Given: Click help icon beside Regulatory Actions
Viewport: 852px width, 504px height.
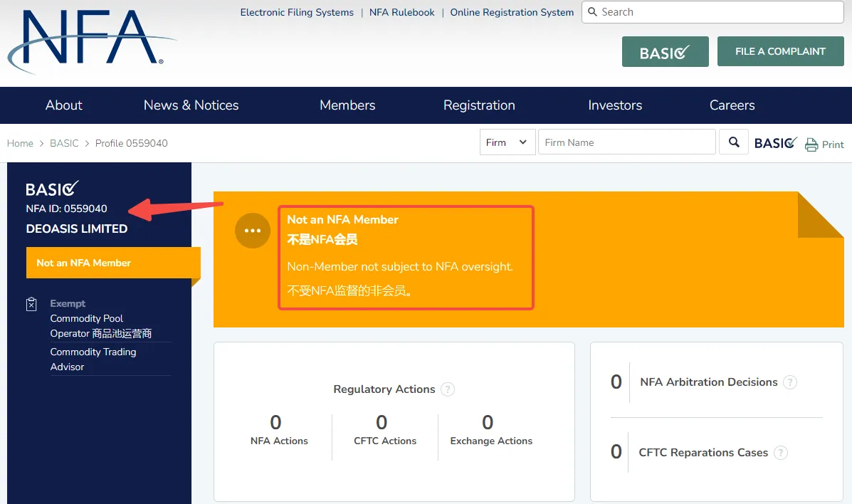Looking at the screenshot, I should point(447,389).
